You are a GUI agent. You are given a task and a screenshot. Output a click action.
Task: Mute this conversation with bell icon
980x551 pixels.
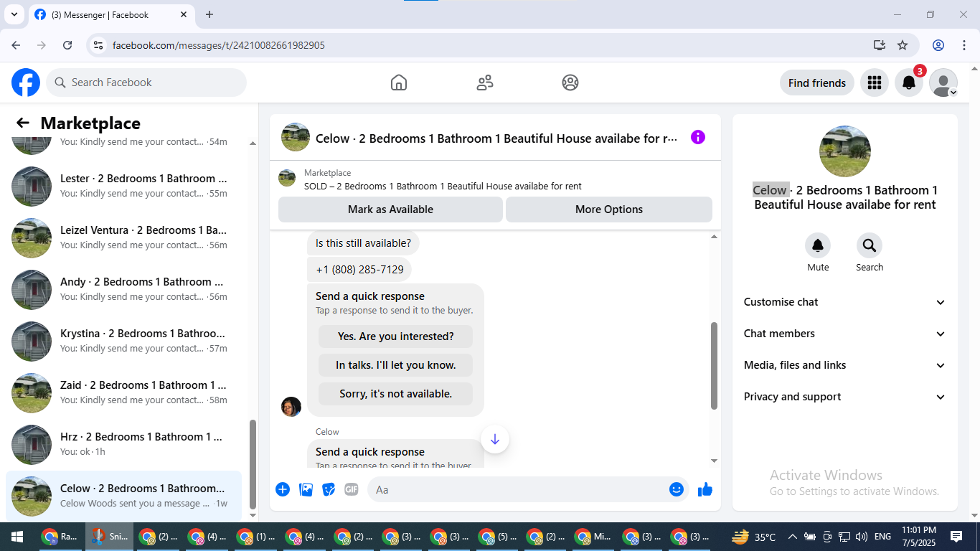click(x=818, y=246)
